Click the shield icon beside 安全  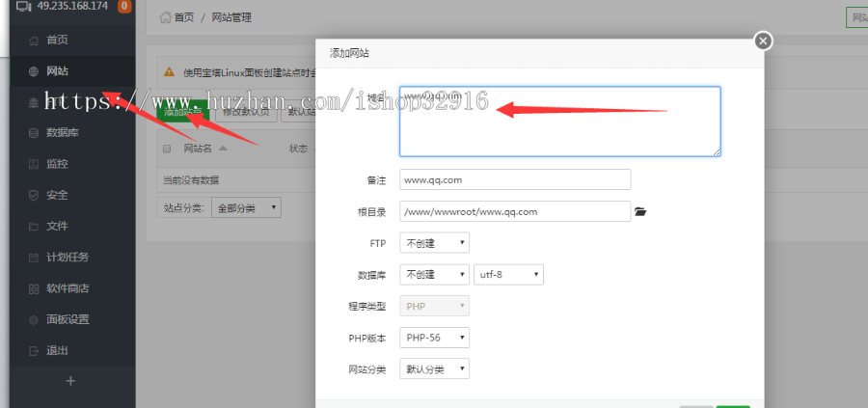[34, 195]
